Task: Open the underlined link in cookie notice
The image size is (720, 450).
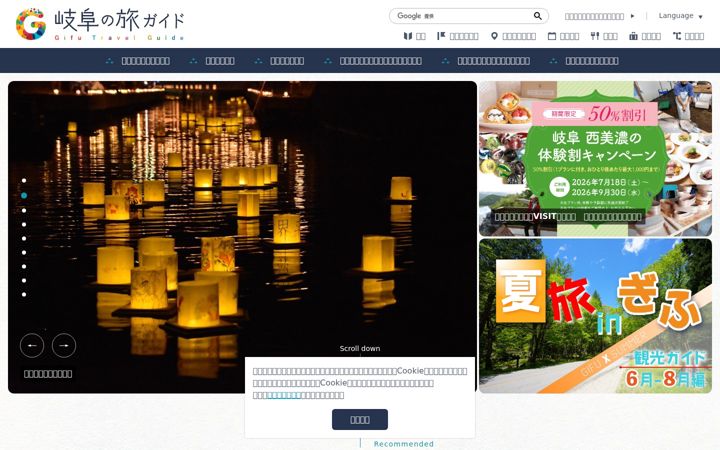Action: [x=284, y=395]
